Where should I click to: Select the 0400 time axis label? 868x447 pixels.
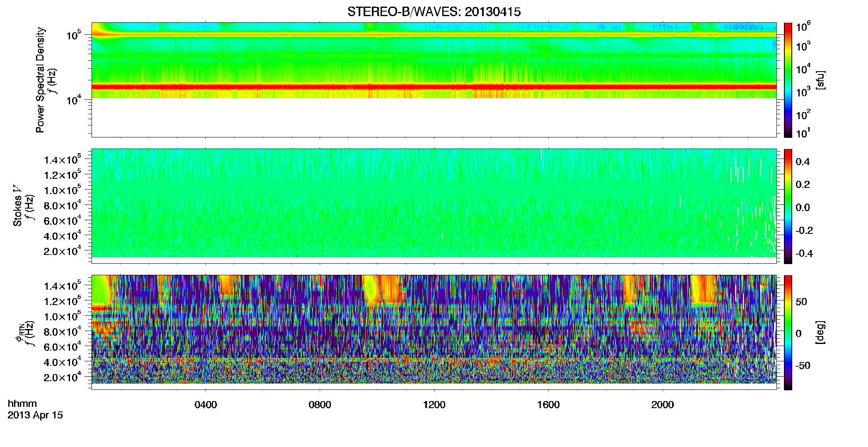pos(205,405)
